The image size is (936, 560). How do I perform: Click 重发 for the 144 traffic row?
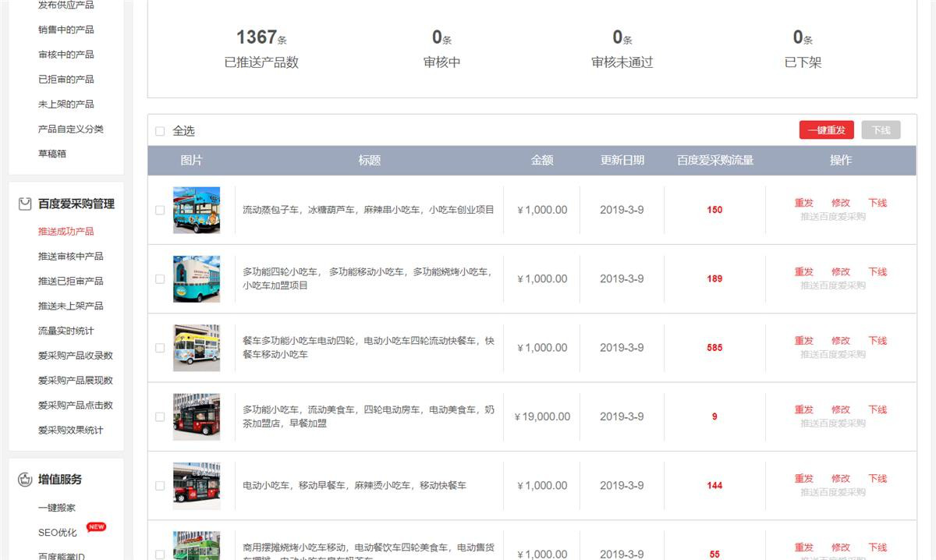coord(804,479)
